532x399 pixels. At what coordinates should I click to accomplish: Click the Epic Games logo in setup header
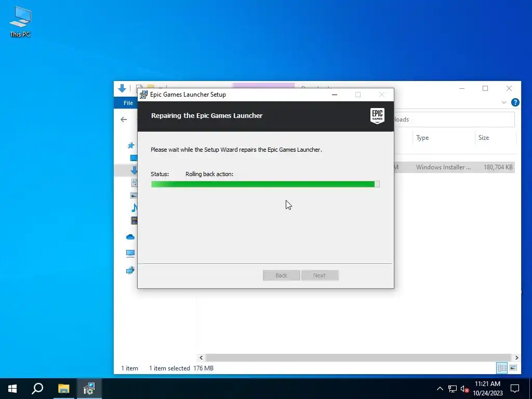pos(377,116)
